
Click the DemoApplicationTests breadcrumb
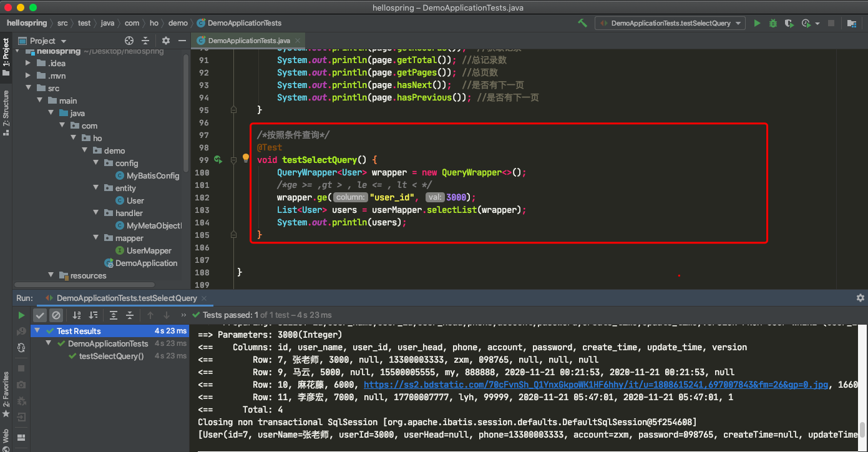(239, 23)
